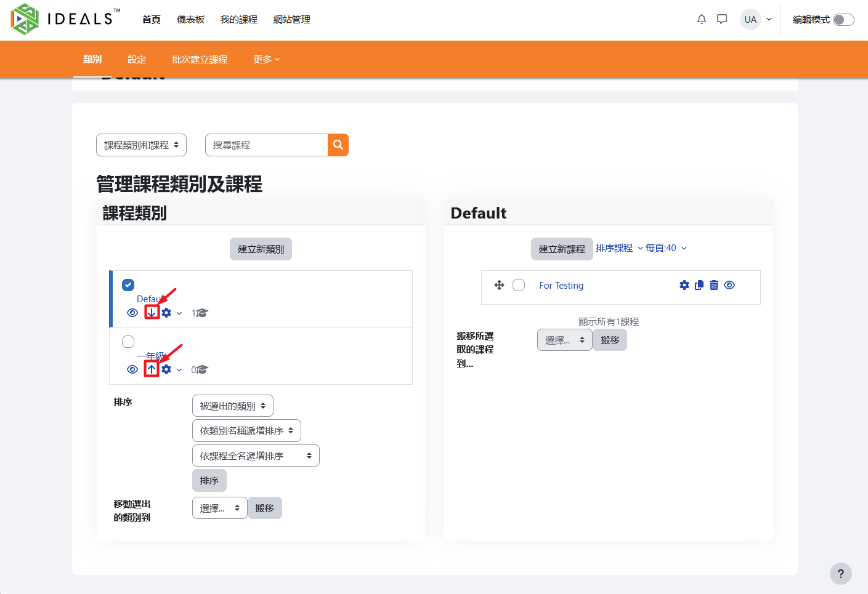The image size is (868, 594).
Task: Expand the 排序課程 dropdown menu
Action: 619,248
